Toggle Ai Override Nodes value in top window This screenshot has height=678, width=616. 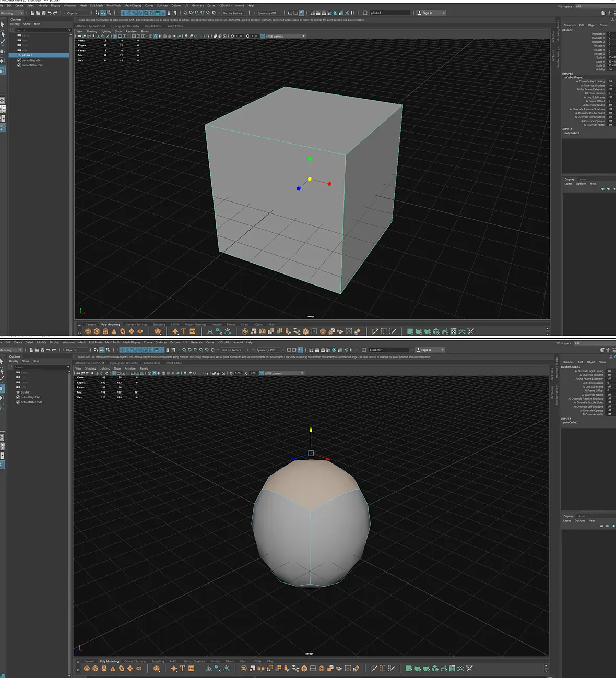(610, 105)
